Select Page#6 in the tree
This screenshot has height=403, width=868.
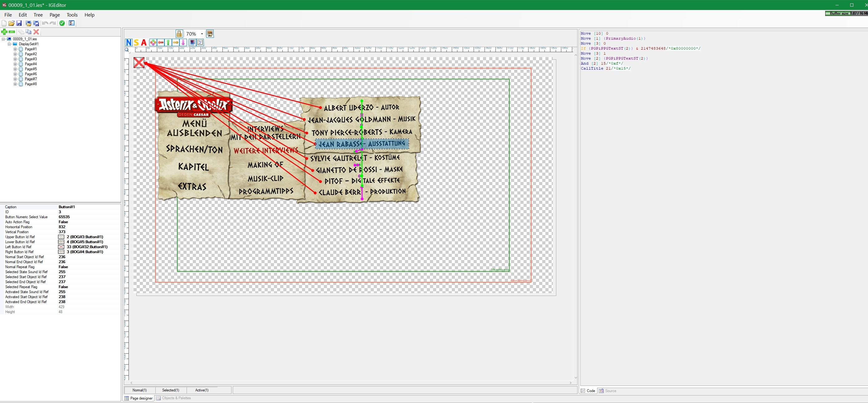point(31,74)
